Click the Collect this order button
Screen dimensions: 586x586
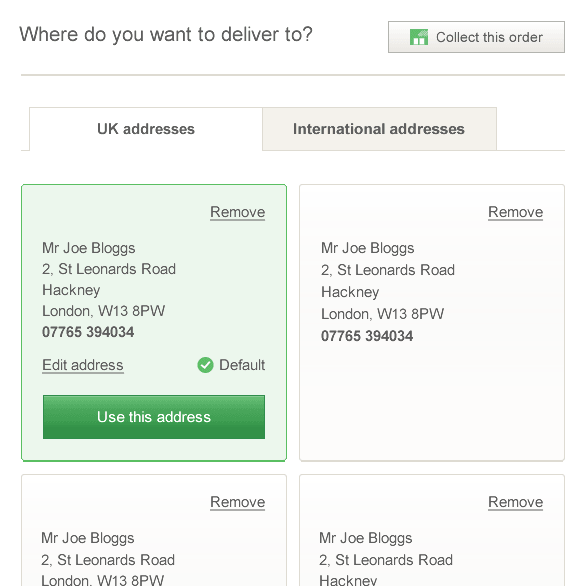click(476, 37)
